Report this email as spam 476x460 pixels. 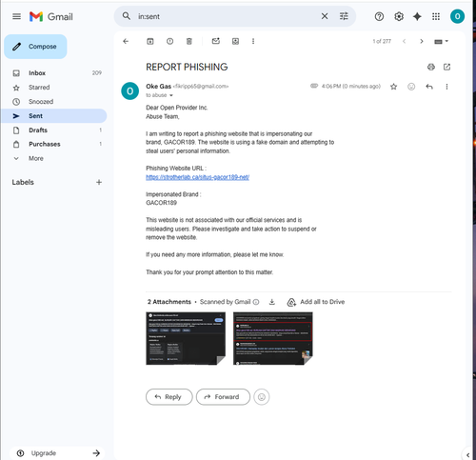169,41
